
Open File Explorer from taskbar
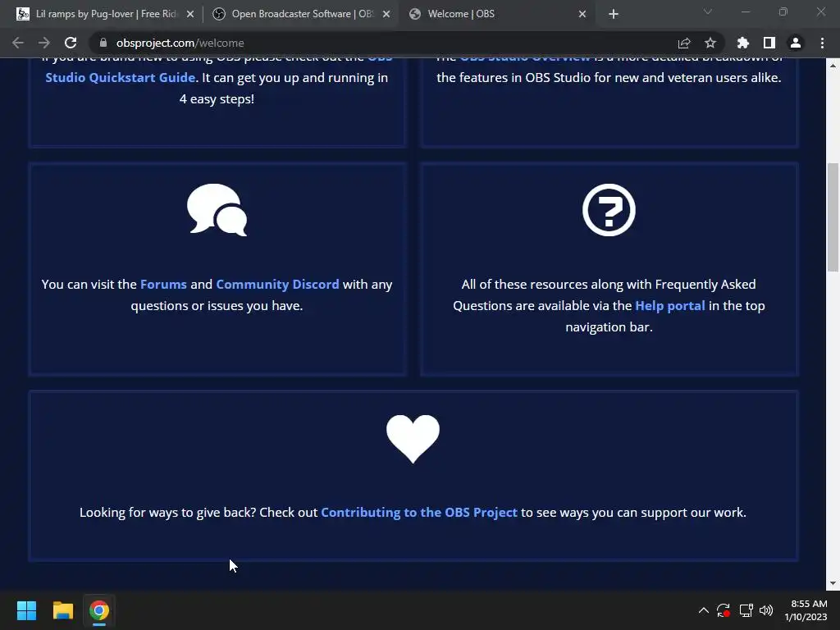coord(62,610)
